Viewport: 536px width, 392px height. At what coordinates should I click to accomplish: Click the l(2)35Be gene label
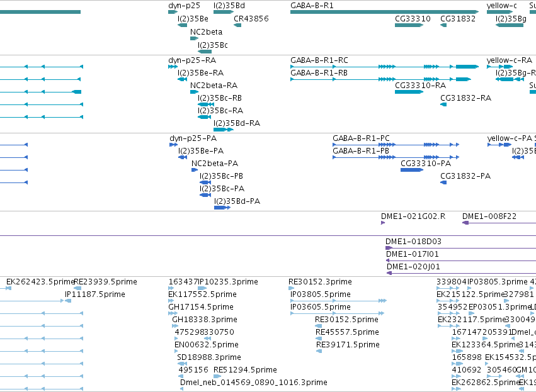193,18
